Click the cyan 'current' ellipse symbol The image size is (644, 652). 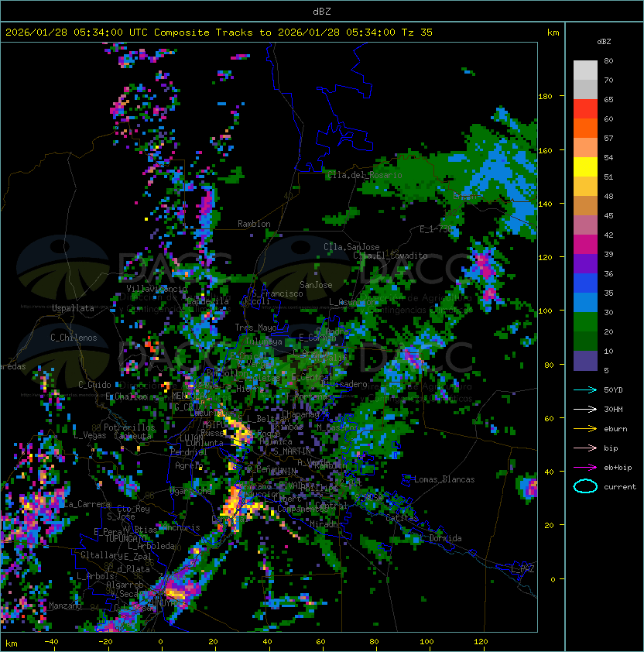pyautogui.click(x=585, y=486)
